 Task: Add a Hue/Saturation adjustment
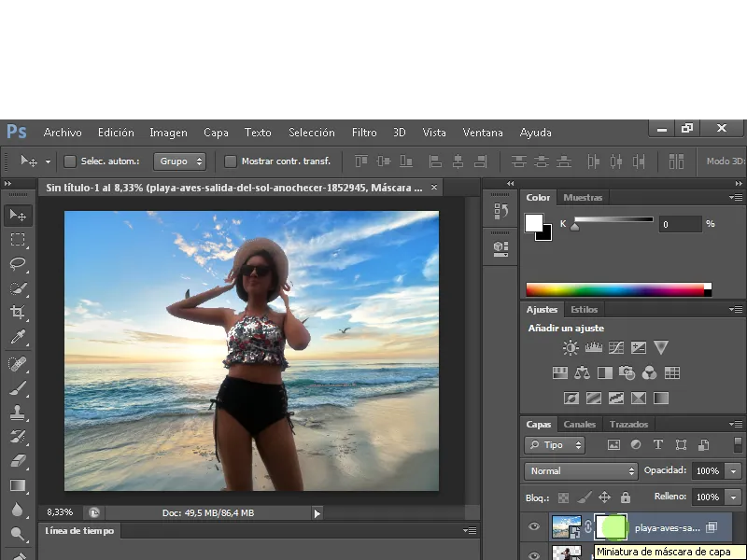click(x=559, y=372)
